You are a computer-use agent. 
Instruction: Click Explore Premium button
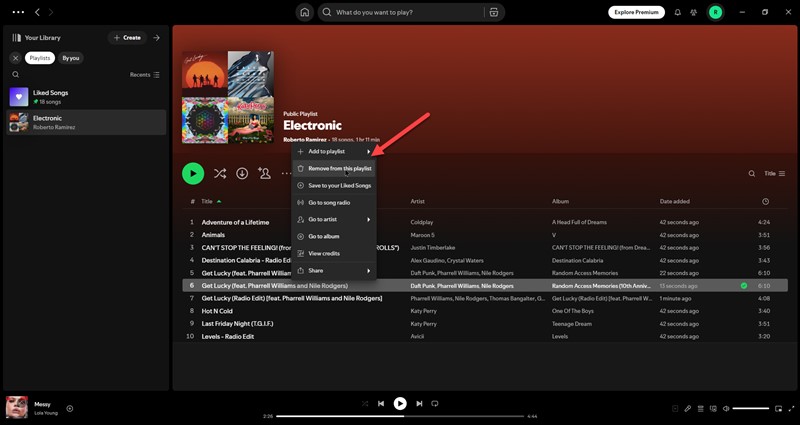pyautogui.click(x=636, y=12)
